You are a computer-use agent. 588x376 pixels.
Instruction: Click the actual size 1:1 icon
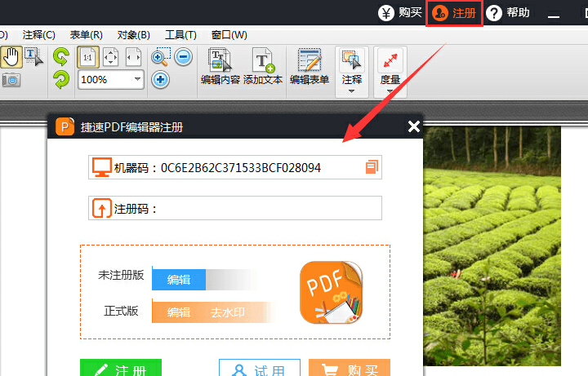[x=88, y=57]
